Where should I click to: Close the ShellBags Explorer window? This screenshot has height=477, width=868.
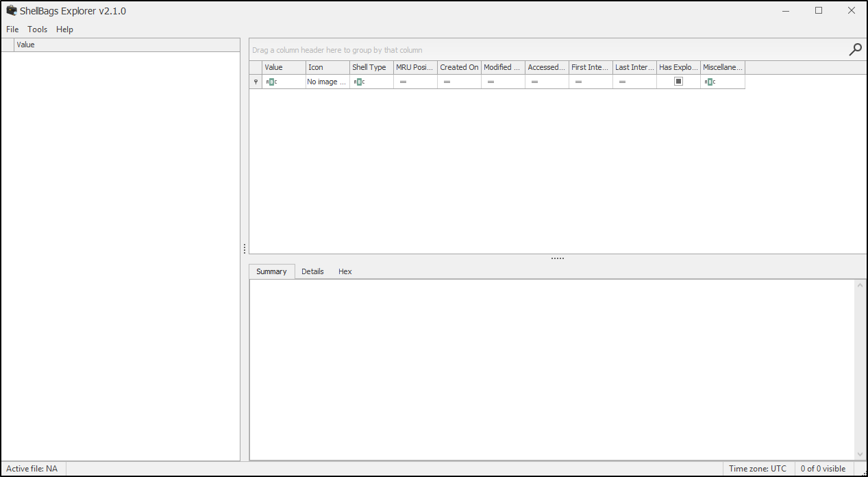(851, 11)
